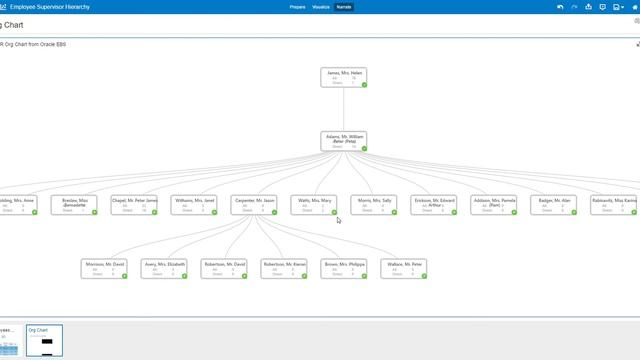This screenshot has width=640, height=360.
Task: Expand the Williams, Mrs. Janet node
Action: tap(214, 212)
